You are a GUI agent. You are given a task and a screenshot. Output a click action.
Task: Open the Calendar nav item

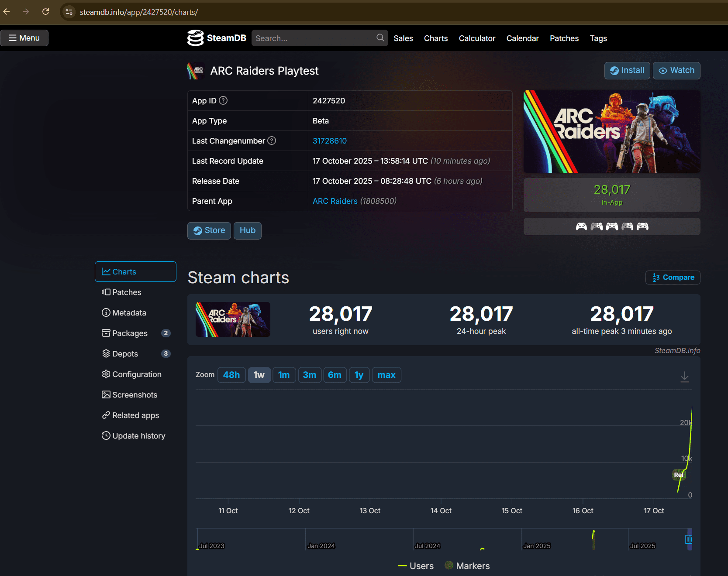coord(522,38)
